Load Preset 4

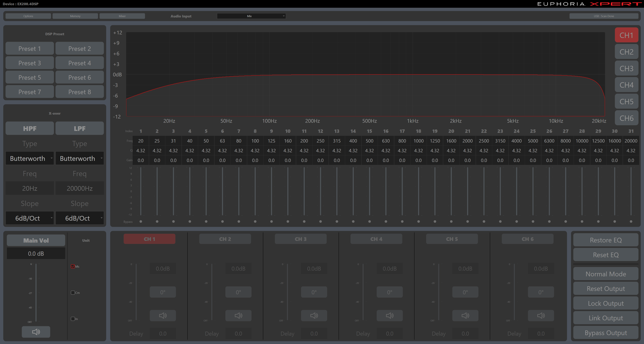click(79, 63)
